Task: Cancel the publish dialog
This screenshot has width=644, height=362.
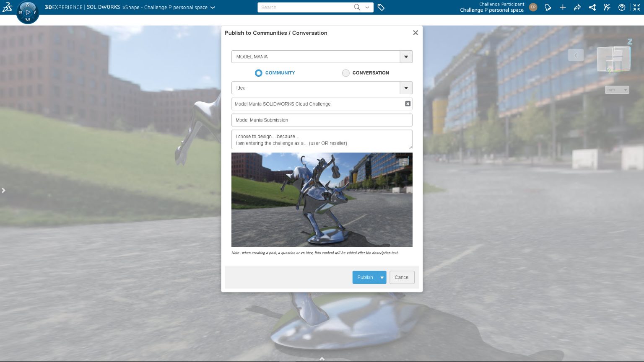Action: 402,277
